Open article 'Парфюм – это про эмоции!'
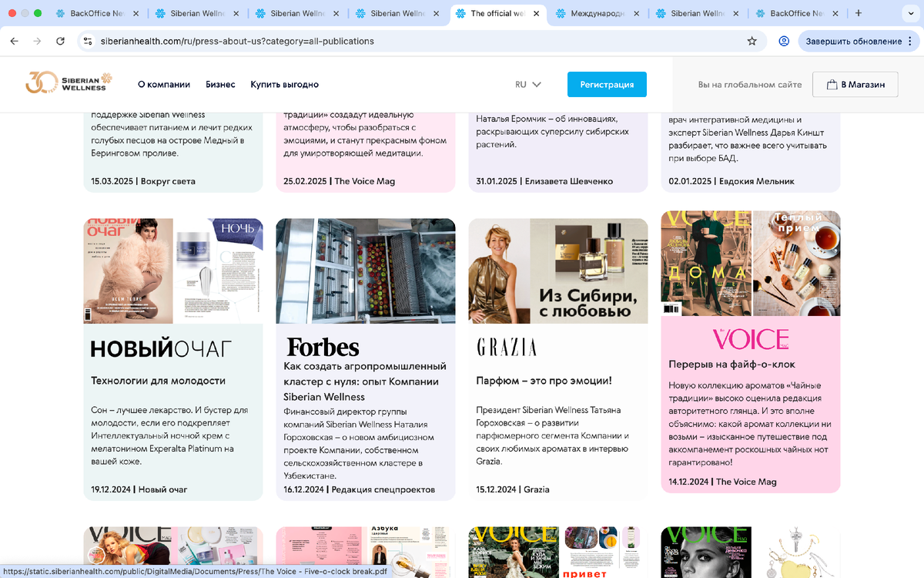Viewport: 924px width, 578px height. pyautogui.click(x=544, y=381)
